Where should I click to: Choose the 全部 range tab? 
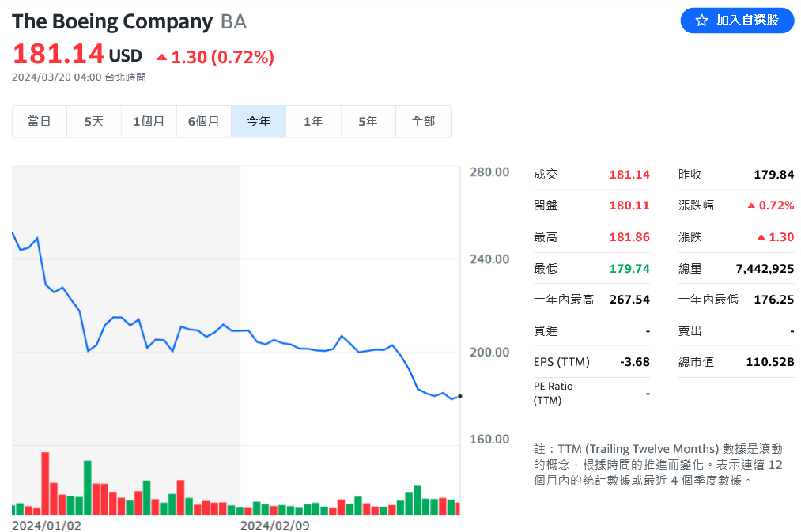coord(423,122)
